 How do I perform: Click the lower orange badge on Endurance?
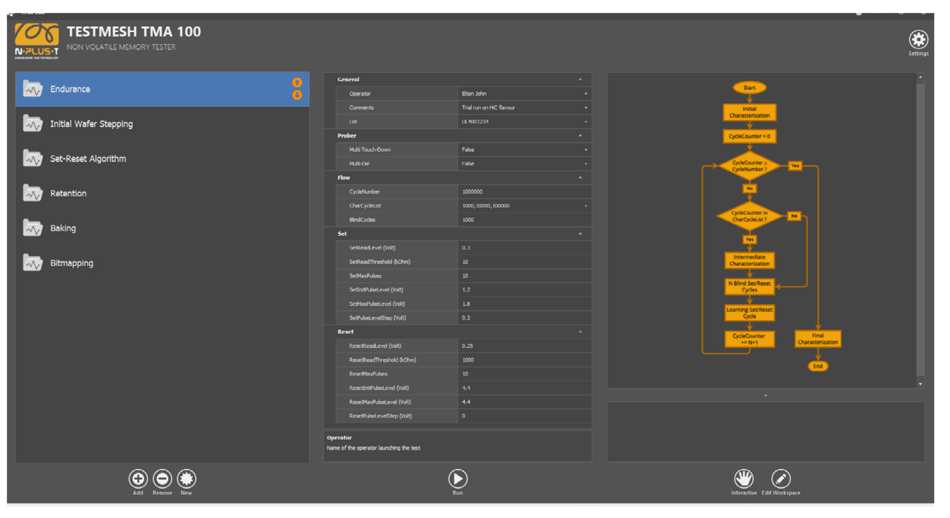(297, 95)
